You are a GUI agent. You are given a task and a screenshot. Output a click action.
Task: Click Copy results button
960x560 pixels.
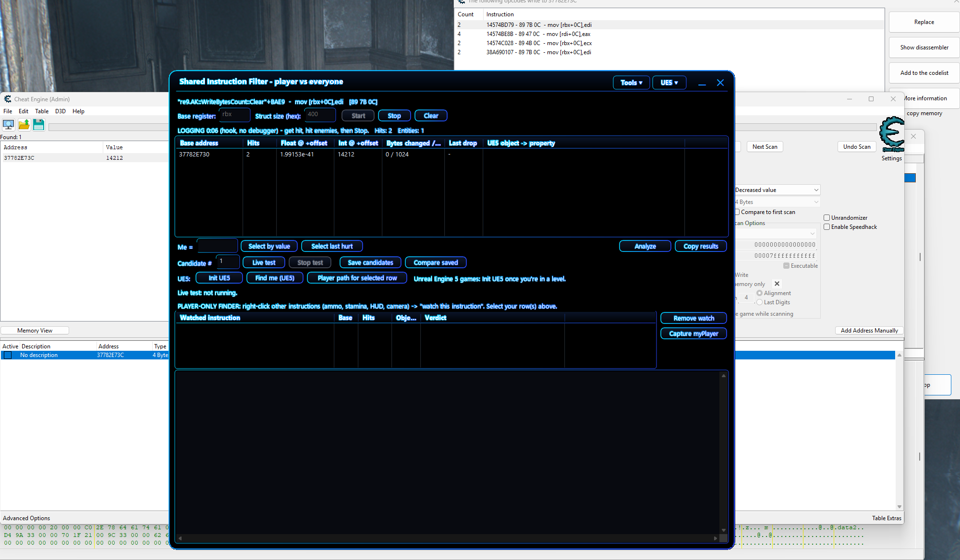701,246
